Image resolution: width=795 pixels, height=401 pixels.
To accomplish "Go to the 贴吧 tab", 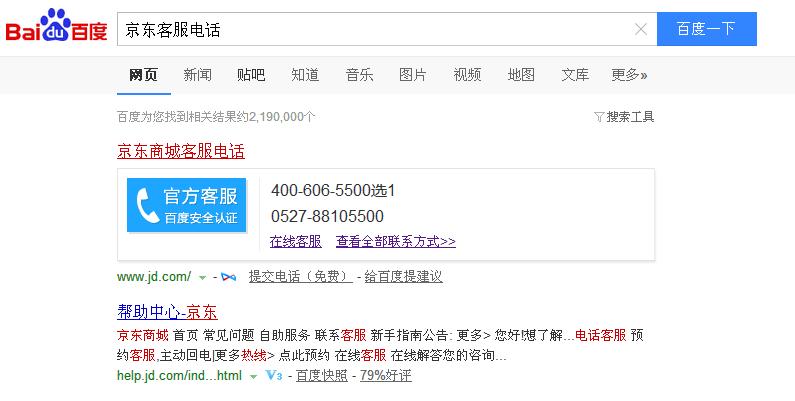I will pos(251,75).
